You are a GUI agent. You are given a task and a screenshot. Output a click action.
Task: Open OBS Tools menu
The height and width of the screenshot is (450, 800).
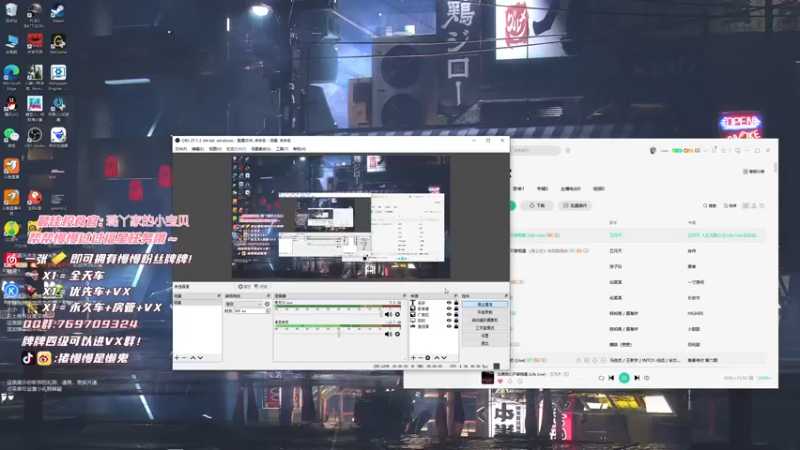(x=282, y=148)
